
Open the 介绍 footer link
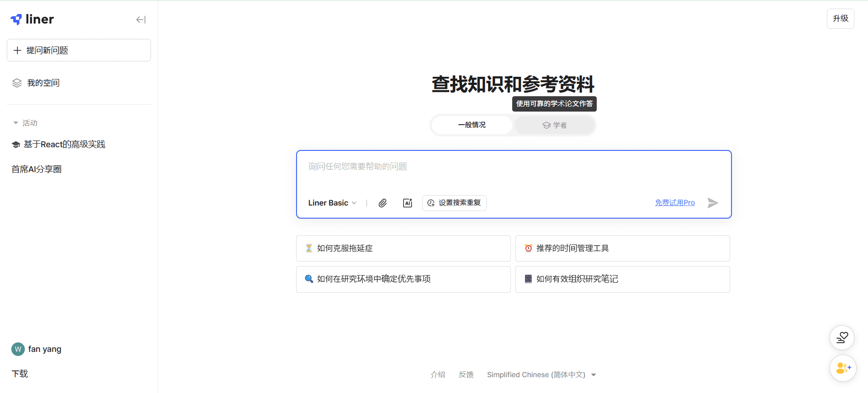point(438,375)
